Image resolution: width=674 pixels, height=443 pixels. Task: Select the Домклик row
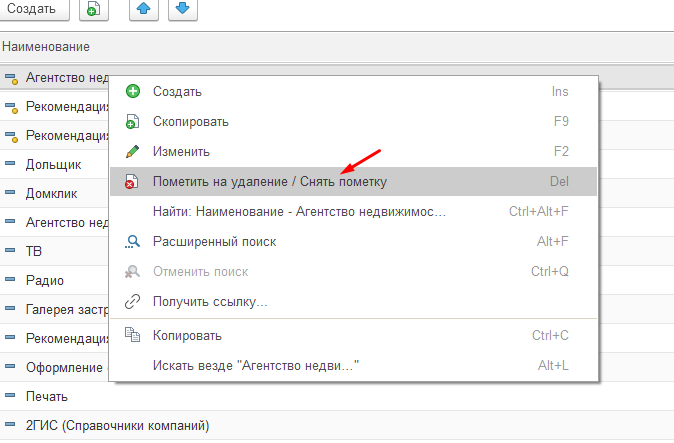(x=54, y=193)
